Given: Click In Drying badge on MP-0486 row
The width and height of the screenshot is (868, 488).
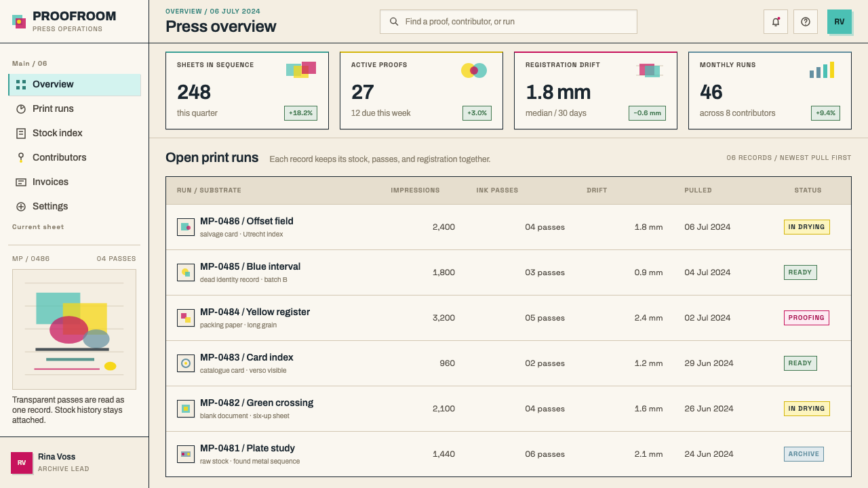Looking at the screenshot, I should (x=807, y=227).
